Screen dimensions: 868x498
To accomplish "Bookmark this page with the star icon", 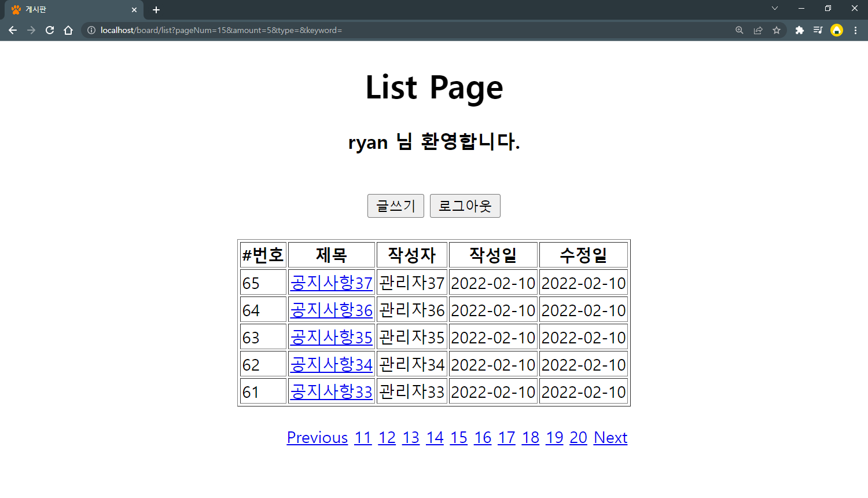I will 777,30.
